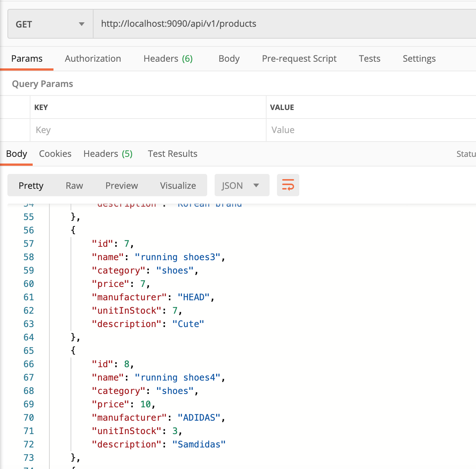Open the JSON format dropdown
The image size is (476, 469).
pyautogui.click(x=242, y=185)
